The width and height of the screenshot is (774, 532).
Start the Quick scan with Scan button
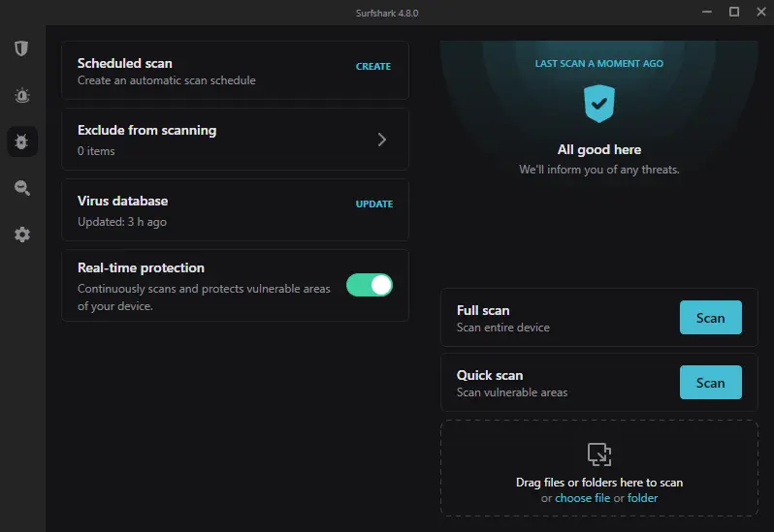[x=710, y=383]
